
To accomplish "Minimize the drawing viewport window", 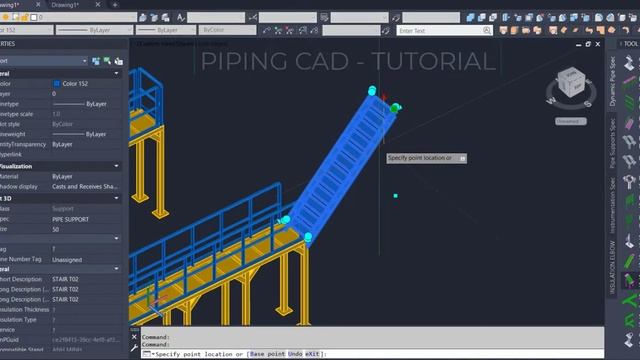I will 578,44.
